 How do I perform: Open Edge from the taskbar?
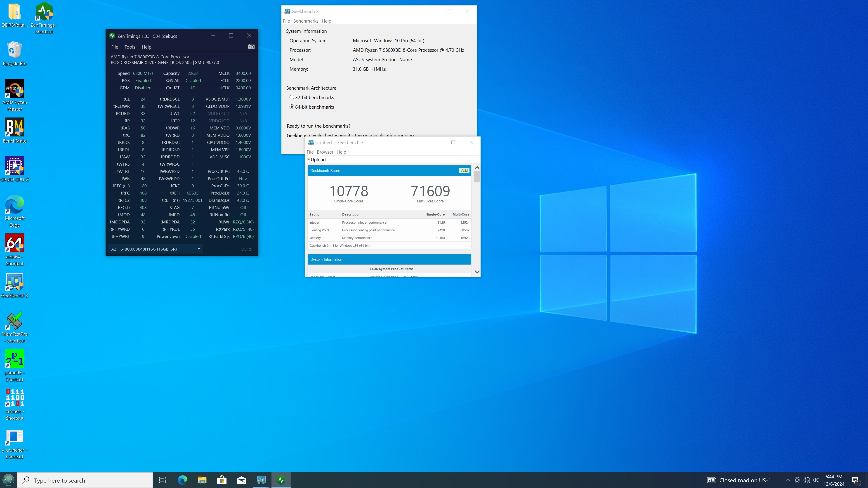tap(182, 480)
